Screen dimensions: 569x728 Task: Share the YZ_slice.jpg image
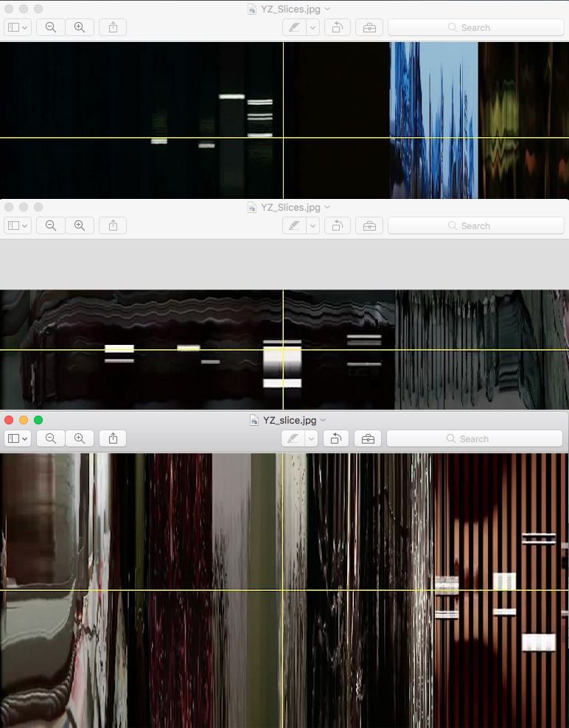point(113,438)
